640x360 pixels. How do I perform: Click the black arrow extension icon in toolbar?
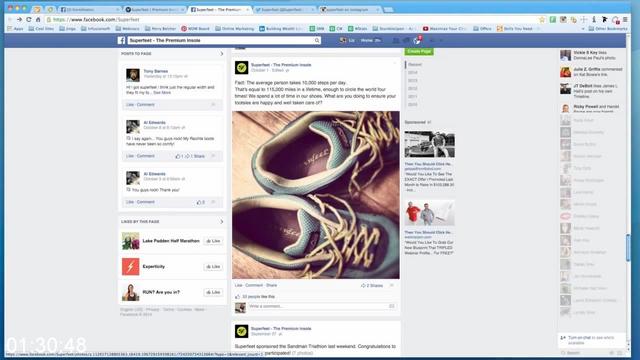604,19
